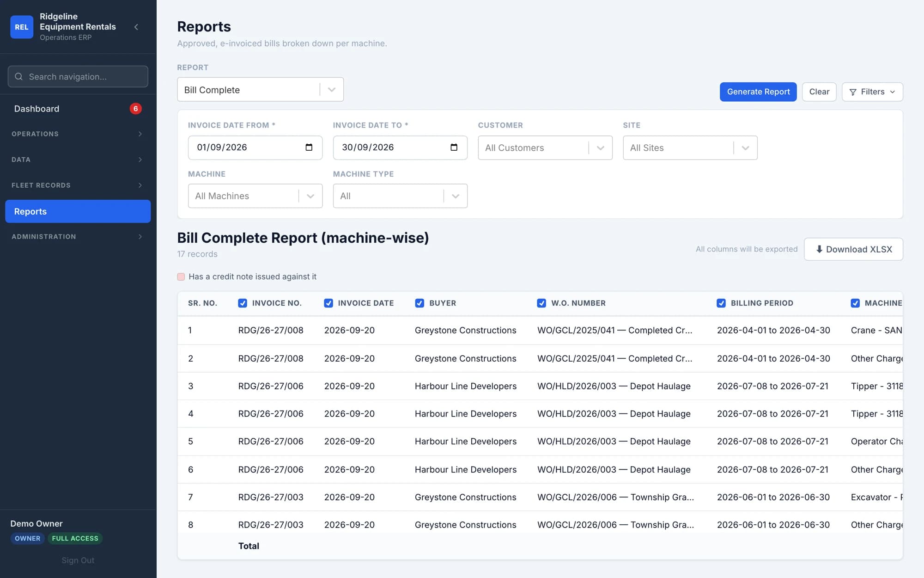
Task: Open the Machine Type dropdown
Action: click(400, 196)
